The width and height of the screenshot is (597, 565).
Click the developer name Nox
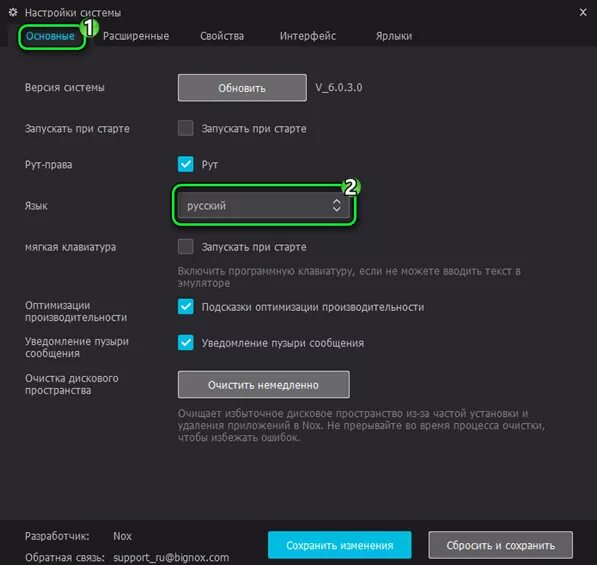[x=122, y=536]
